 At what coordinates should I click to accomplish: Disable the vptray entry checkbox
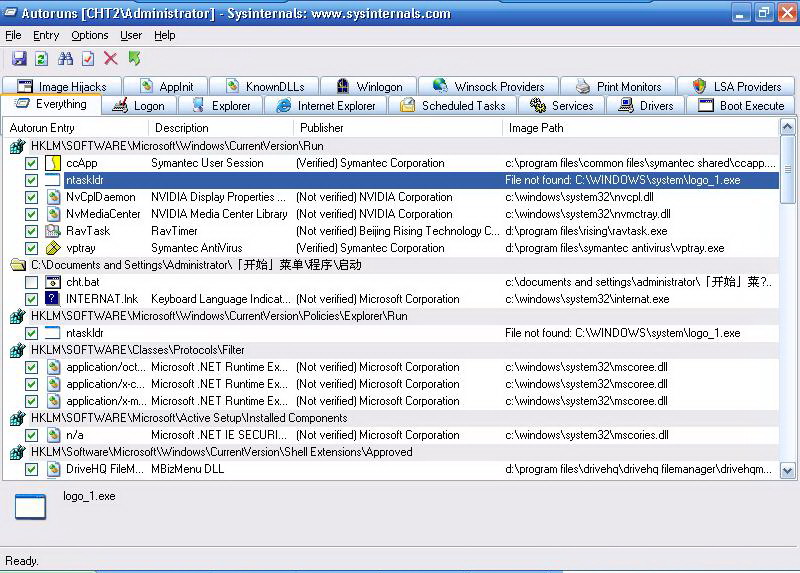pyautogui.click(x=32, y=249)
